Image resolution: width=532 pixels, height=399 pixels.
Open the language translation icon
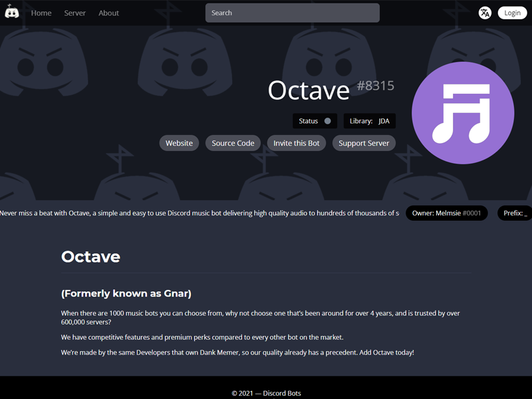485,13
